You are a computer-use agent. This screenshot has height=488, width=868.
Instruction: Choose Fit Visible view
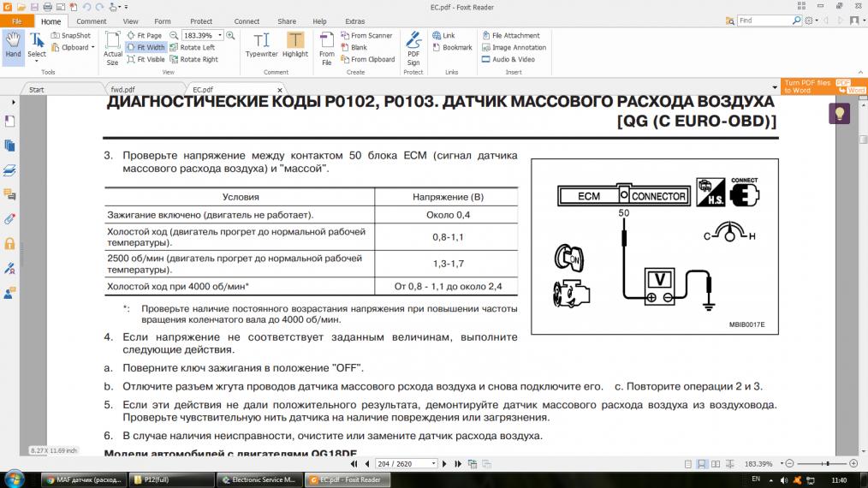146,59
